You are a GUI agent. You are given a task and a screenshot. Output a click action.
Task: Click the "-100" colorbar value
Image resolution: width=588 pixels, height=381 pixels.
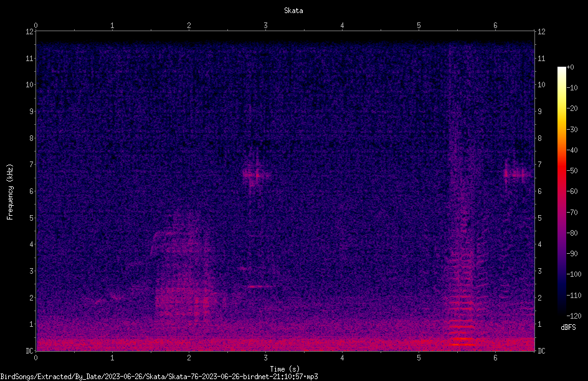click(x=574, y=274)
